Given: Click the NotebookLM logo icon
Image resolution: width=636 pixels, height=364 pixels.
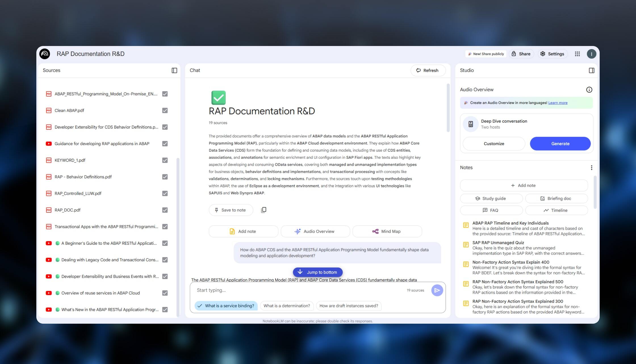Looking at the screenshot, I should click(x=45, y=54).
